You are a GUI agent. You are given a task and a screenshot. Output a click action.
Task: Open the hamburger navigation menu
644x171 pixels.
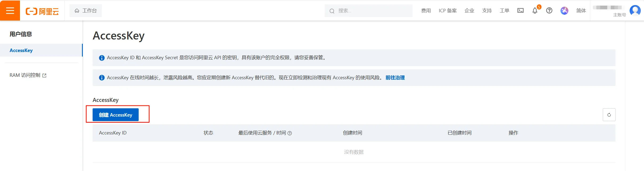[10, 11]
